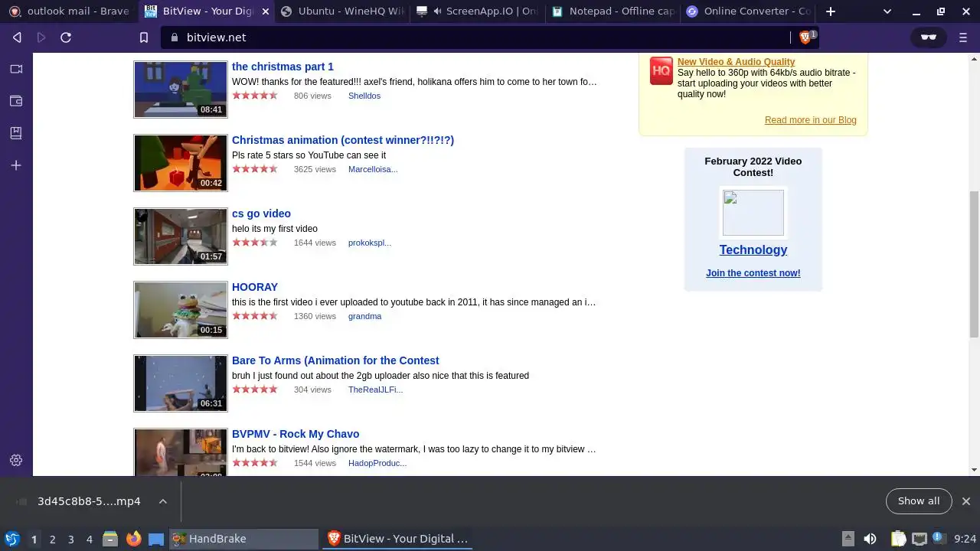980x551 pixels.
Task: Dismiss the downloads bar with the X
Action: point(965,501)
